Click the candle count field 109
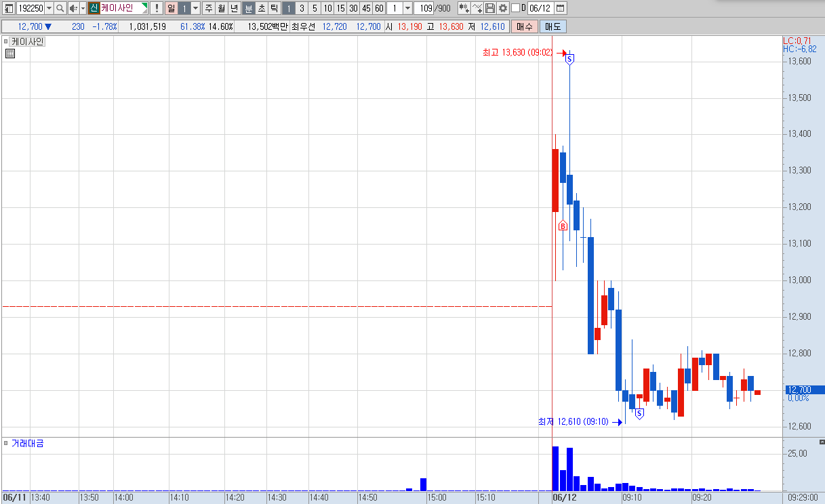This screenshot has height=504, width=825. tap(424, 8)
